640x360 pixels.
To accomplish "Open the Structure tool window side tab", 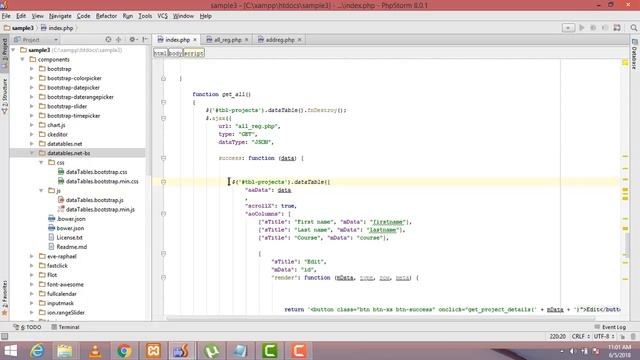I will point(4,96).
